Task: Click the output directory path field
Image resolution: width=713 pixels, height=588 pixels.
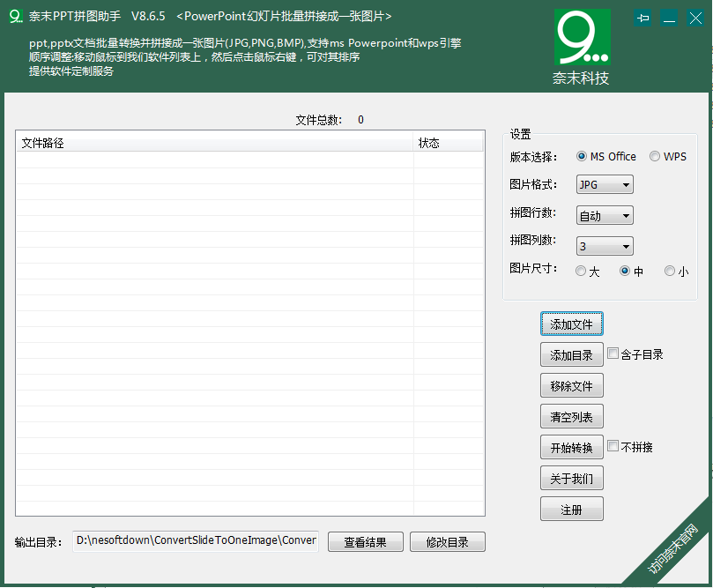Action: [194, 541]
